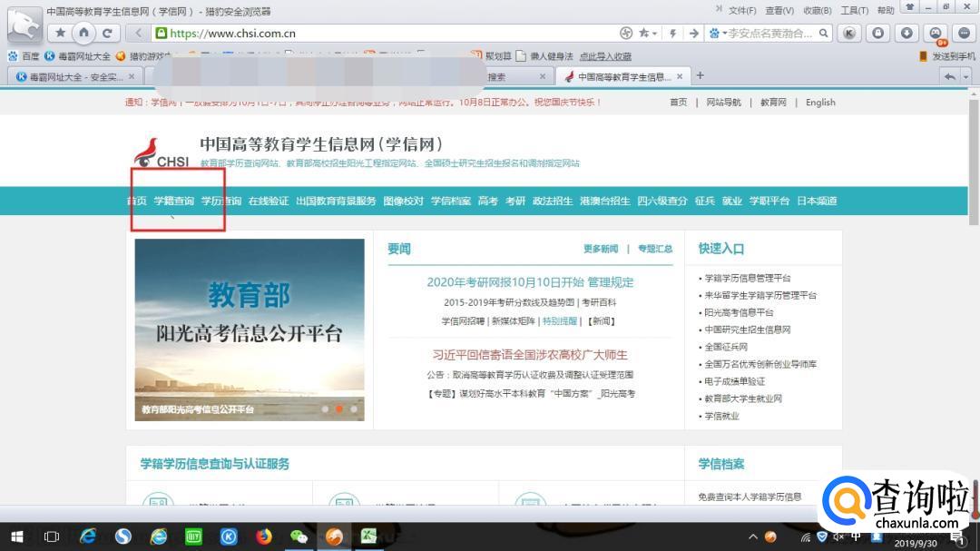Click the CHSI site logo
The image size is (980, 551).
pos(162,153)
